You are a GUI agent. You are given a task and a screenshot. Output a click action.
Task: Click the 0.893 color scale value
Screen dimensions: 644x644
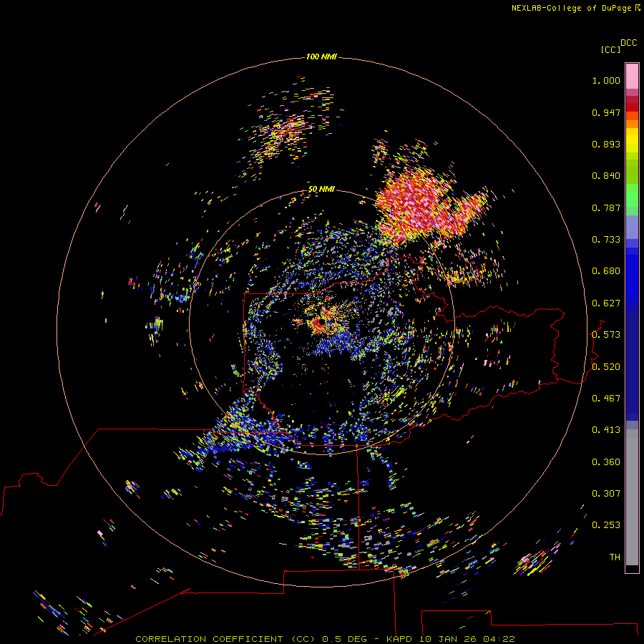606,144
